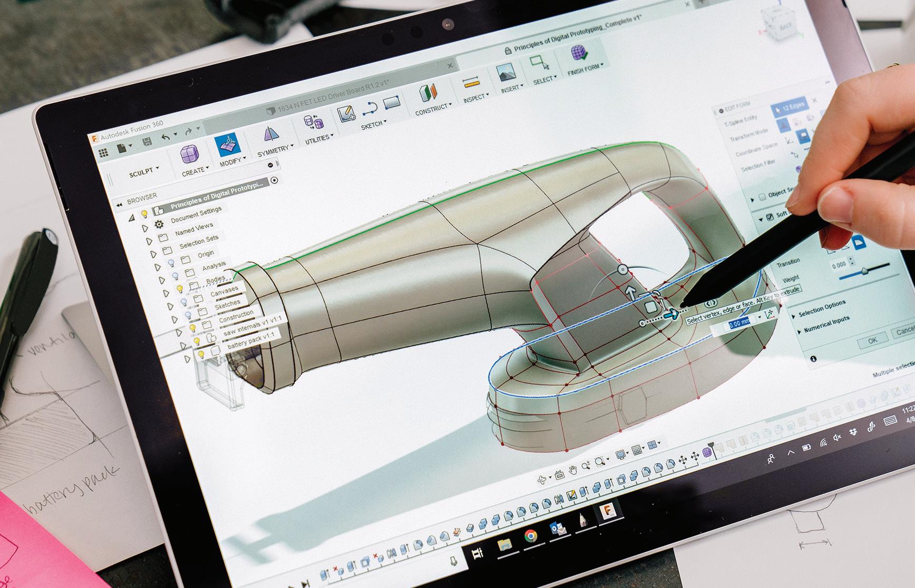The height and width of the screenshot is (588, 915).
Task: Click the Construct plane icon
Action: click(429, 93)
